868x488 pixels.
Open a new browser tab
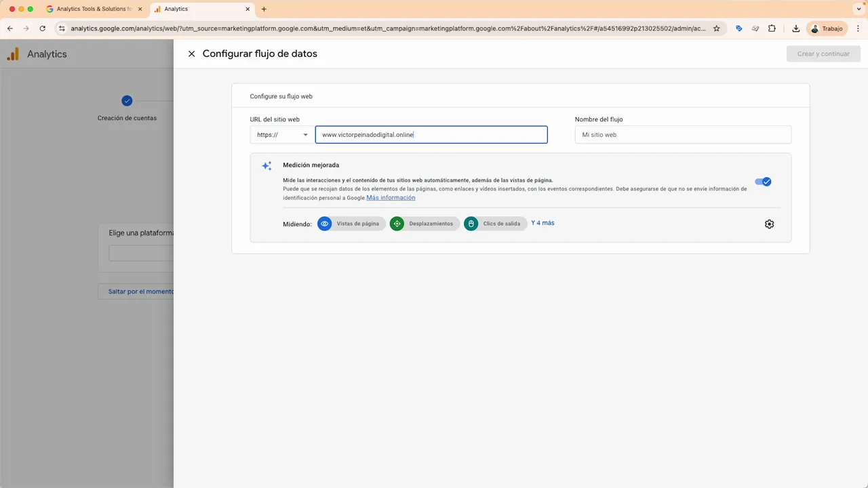tap(263, 9)
